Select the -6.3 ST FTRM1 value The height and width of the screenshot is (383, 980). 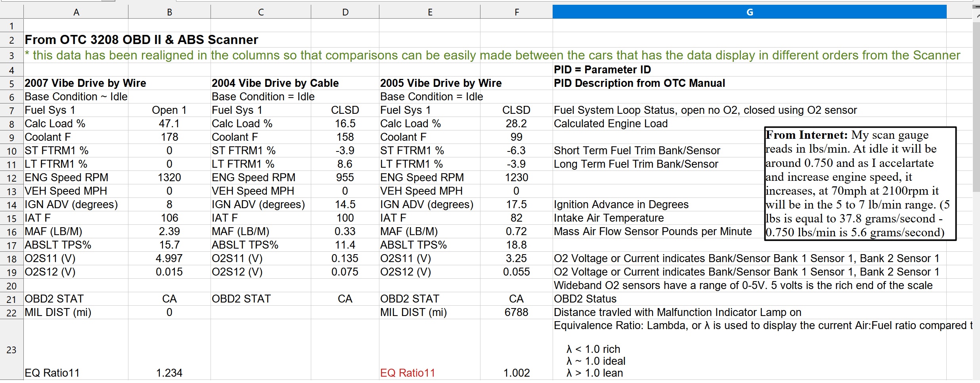coord(516,151)
